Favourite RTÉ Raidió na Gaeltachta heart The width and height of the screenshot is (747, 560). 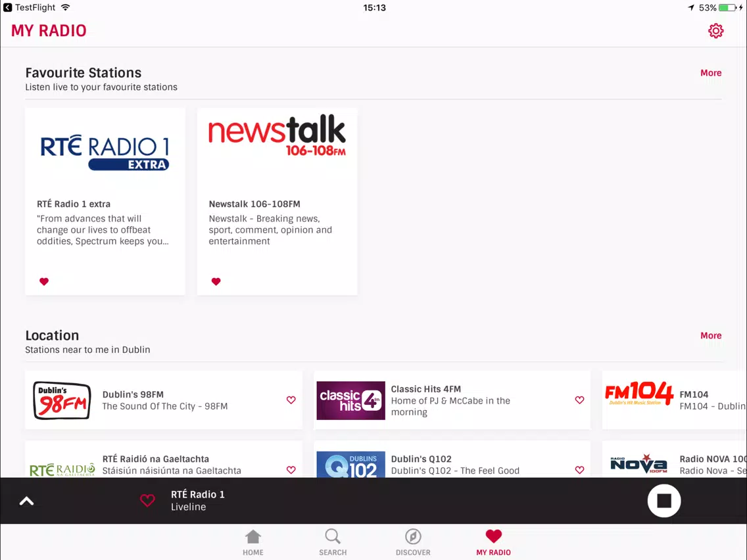pyautogui.click(x=291, y=469)
